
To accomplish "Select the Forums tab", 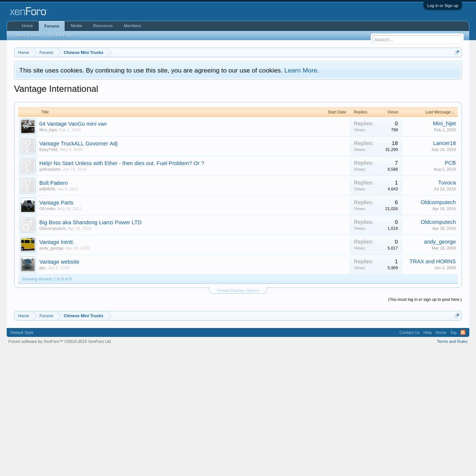I will pyautogui.click(x=51, y=26).
